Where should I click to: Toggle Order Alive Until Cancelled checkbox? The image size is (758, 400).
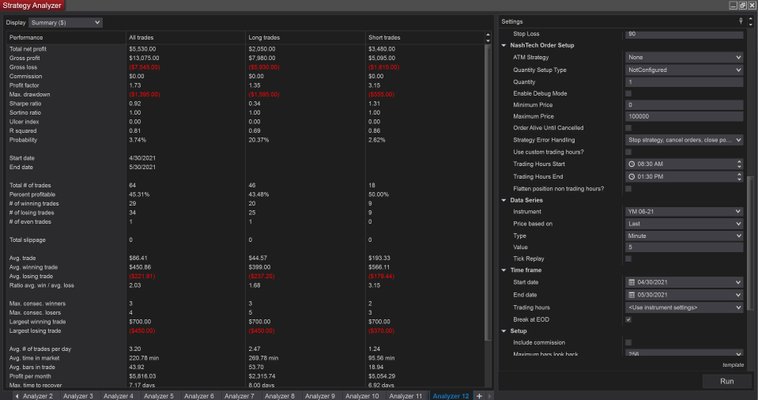pyautogui.click(x=628, y=128)
